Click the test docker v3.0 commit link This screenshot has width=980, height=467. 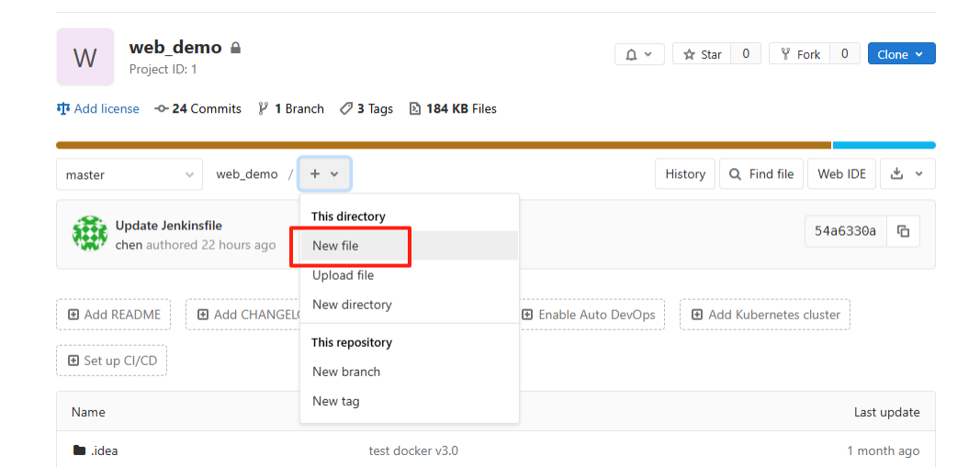pos(413,450)
